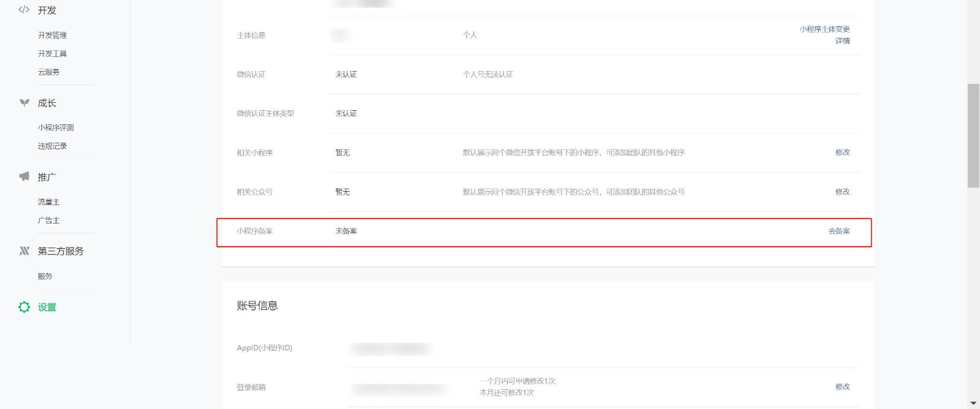Viewport: 980px width, 409px height.
Task: Open 广告主 sidebar item
Action: pyautogui.click(x=48, y=220)
